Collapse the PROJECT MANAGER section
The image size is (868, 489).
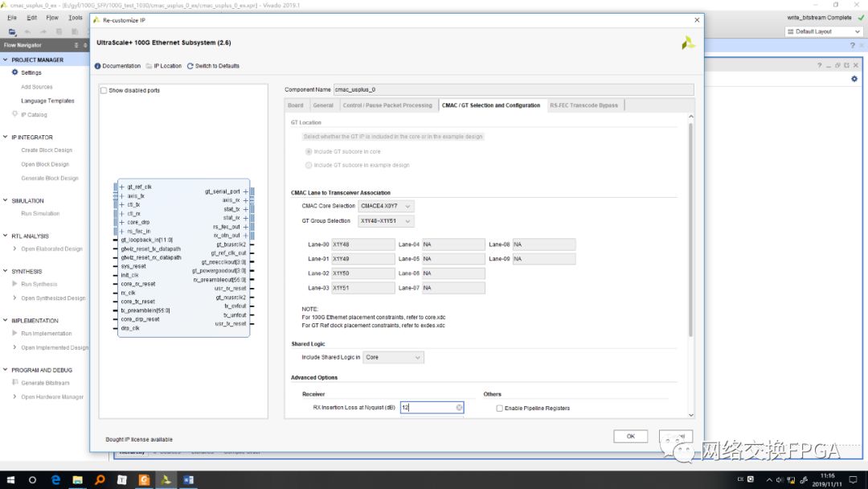click(x=6, y=60)
